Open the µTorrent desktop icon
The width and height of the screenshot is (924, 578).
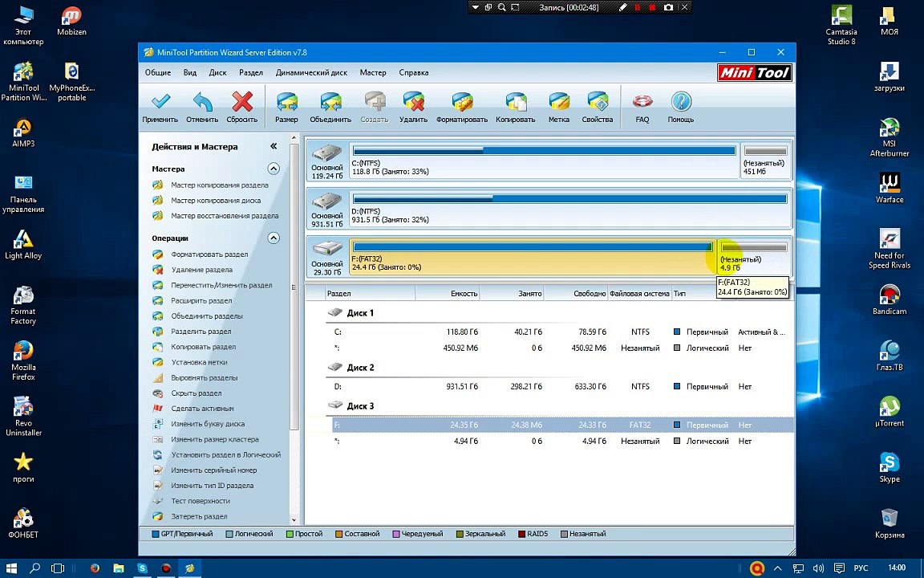tap(890, 411)
